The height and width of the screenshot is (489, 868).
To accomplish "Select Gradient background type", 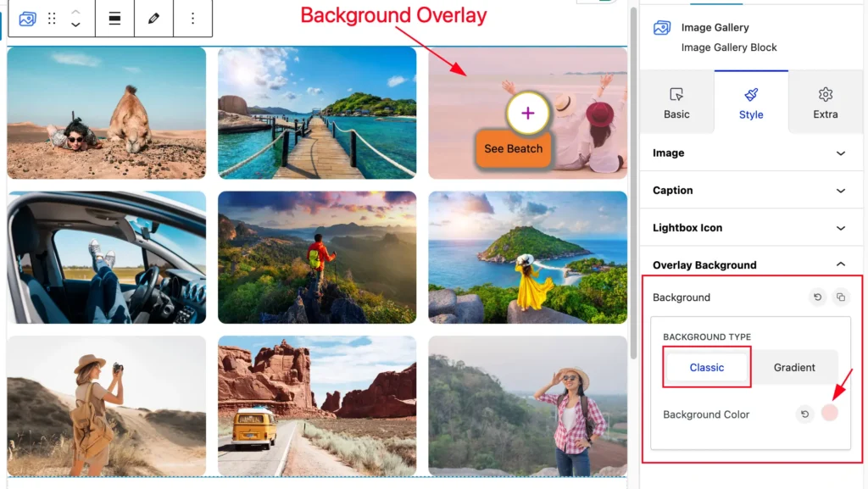I will pyautogui.click(x=794, y=367).
